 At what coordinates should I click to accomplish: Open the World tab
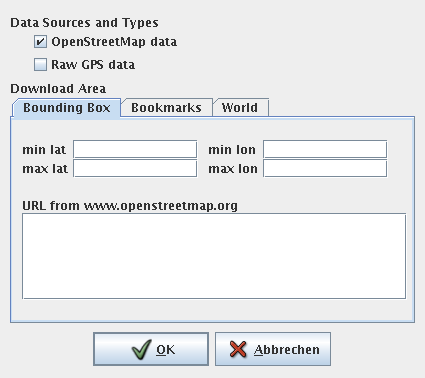tap(240, 108)
